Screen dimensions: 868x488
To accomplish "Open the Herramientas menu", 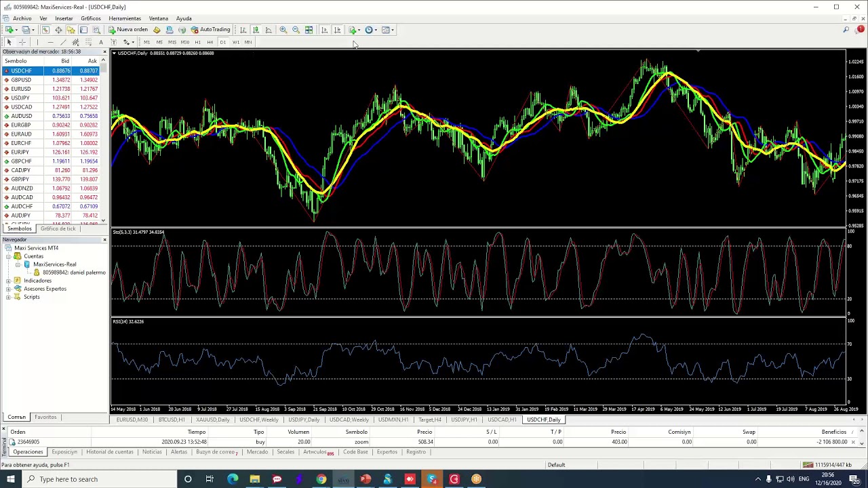I will (125, 18).
